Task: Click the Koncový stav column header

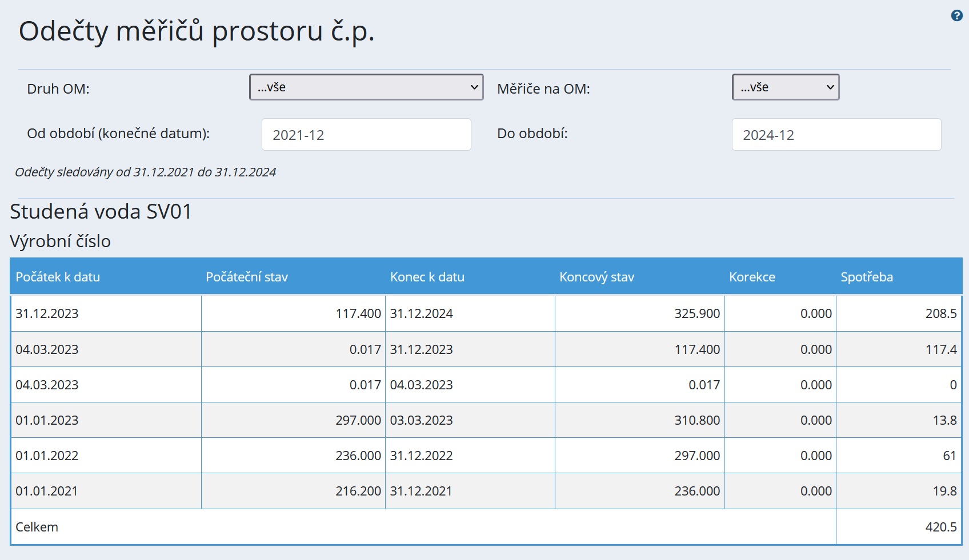Action: pyautogui.click(x=596, y=277)
